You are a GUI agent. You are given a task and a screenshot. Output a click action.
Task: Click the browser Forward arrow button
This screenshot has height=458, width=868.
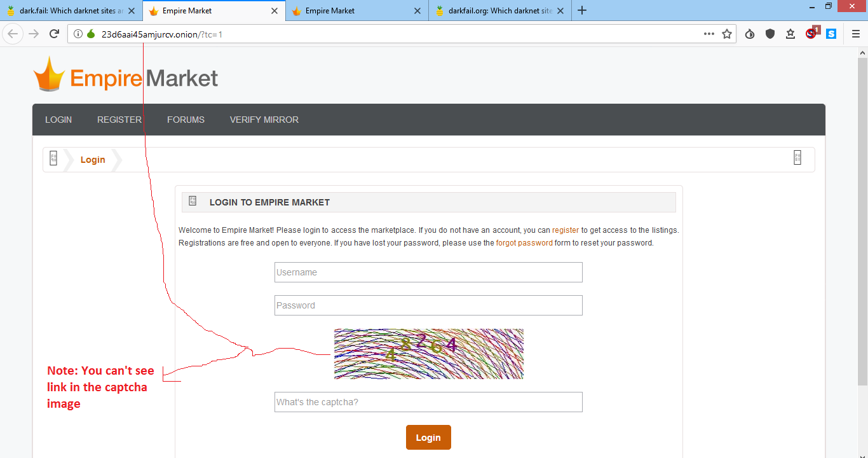coord(34,34)
